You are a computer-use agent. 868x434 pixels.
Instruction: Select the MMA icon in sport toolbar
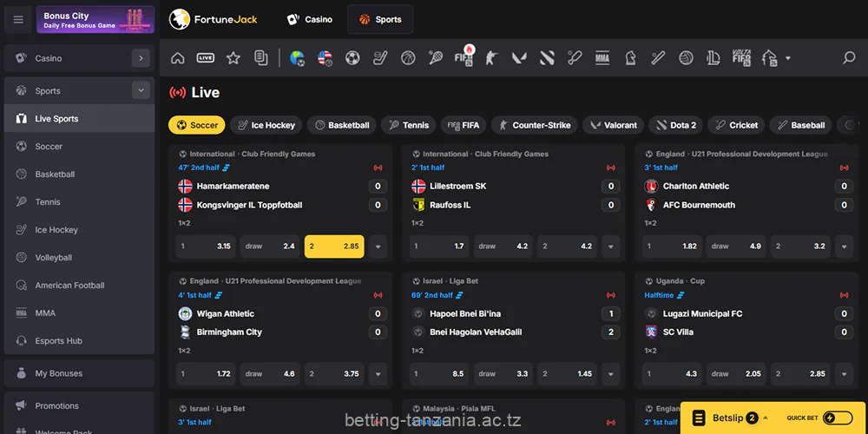click(x=602, y=57)
